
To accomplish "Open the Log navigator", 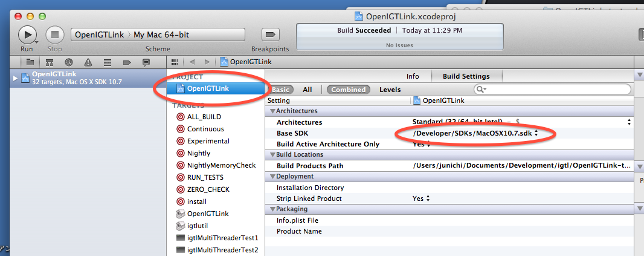I will 146,62.
